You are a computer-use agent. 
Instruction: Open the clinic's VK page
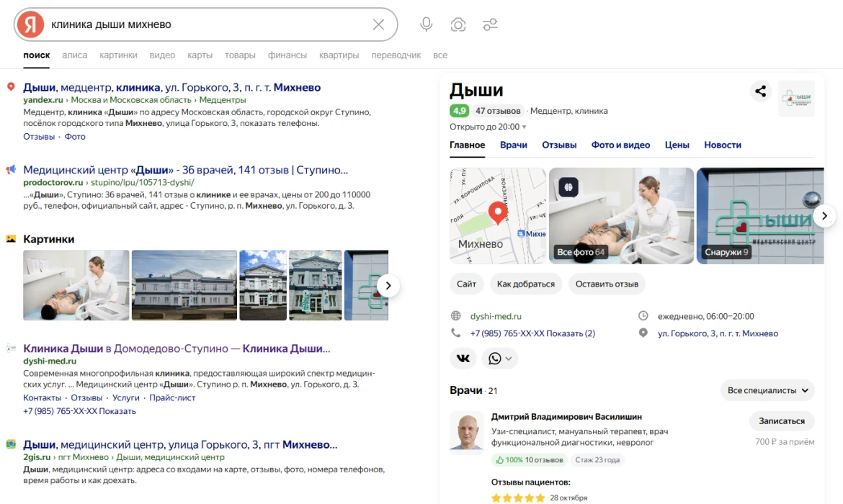coord(463,358)
